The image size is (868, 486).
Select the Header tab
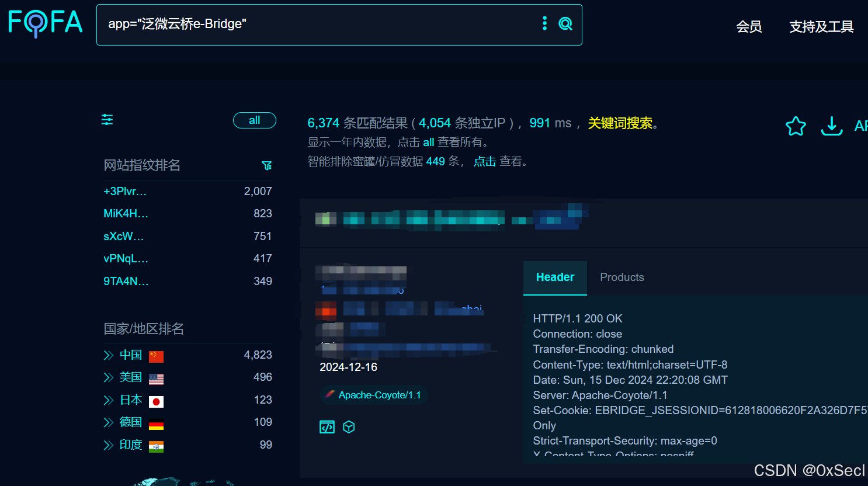(x=555, y=277)
